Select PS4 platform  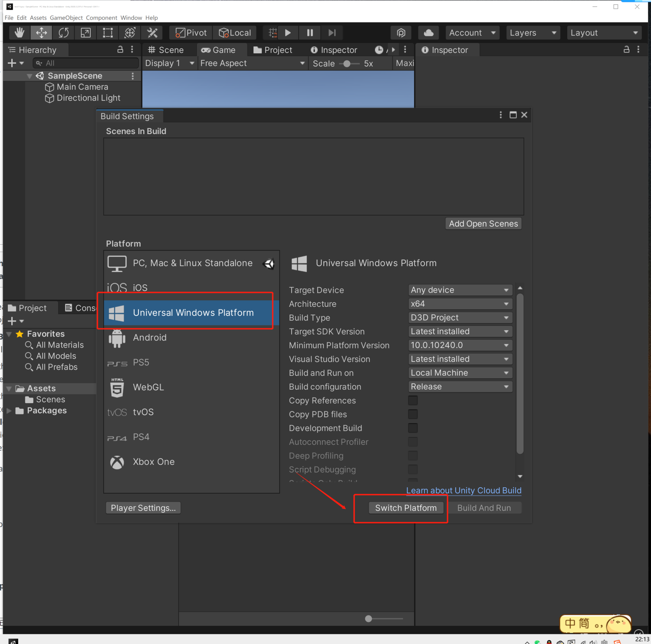[x=191, y=437]
